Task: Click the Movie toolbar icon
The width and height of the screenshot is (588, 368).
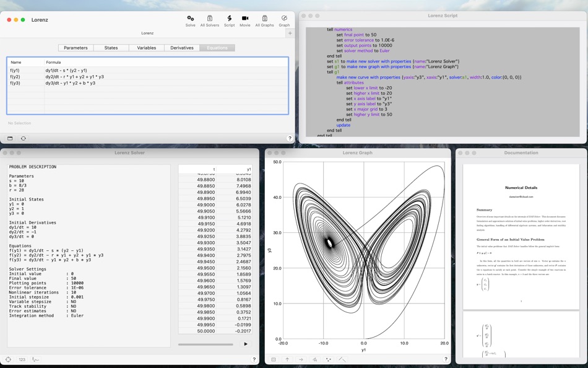Action: 244,19
